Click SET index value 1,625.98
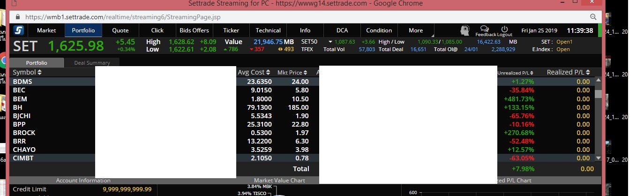The height and width of the screenshot is (196, 644). tap(76, 46)
